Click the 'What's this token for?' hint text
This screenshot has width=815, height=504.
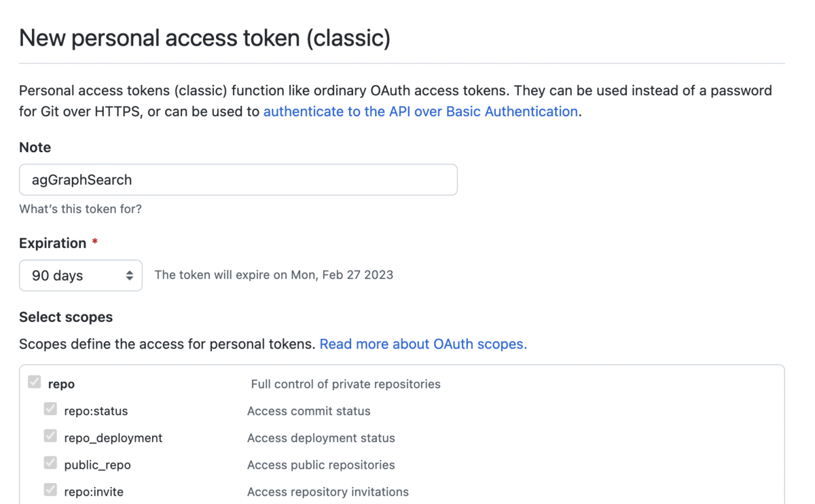(80, 209)
